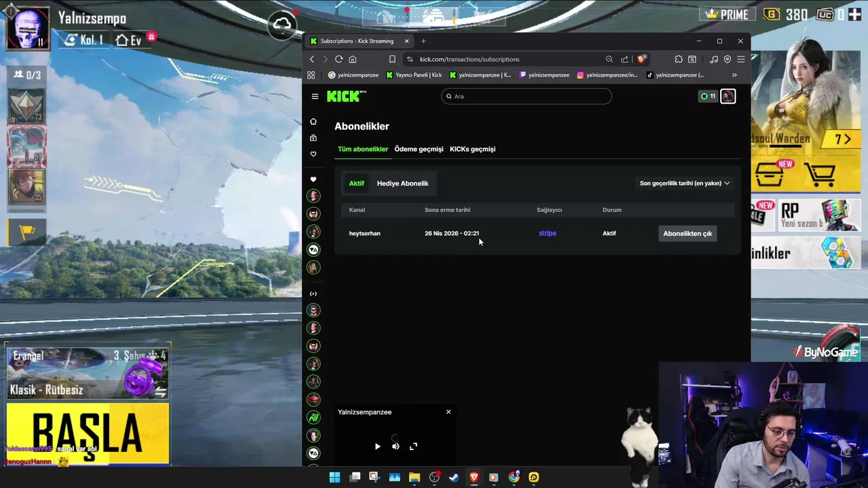Screen dimensions: 868x488
Task: Open the browser extensions puzzle icon
Action: [678, 59]
